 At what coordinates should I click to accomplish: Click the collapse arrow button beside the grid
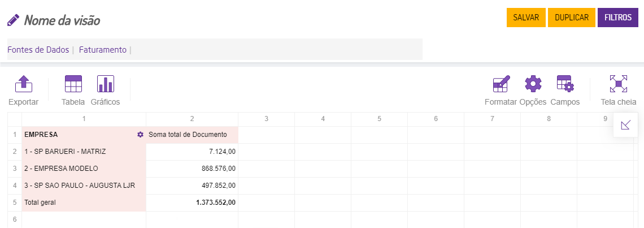[625, 125]
